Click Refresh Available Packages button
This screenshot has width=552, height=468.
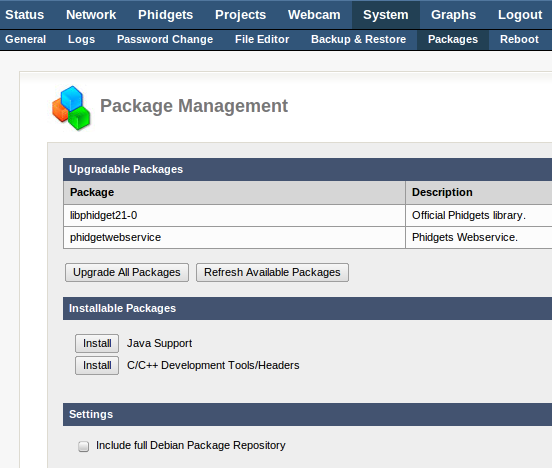pyautogui.click(x=272, y=272)
